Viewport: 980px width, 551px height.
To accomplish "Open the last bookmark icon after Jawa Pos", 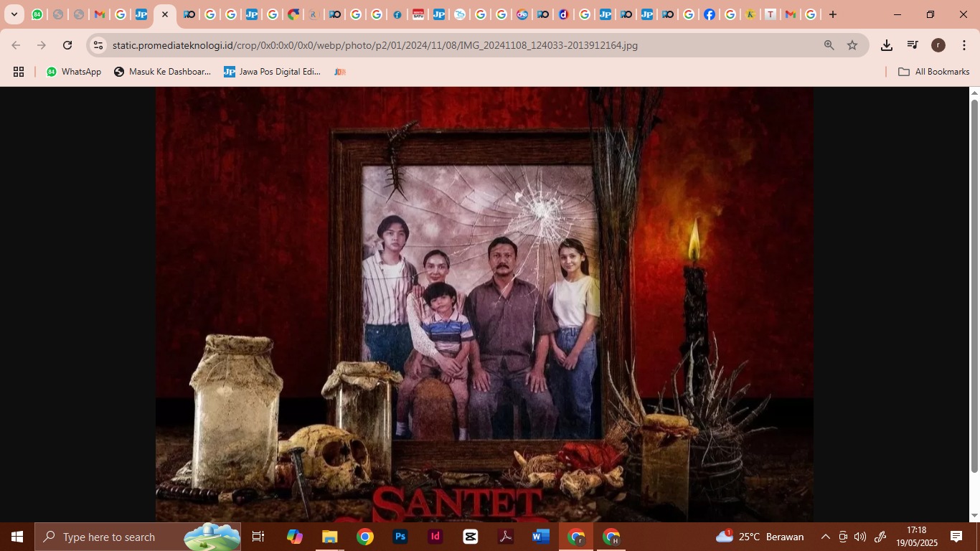I will coord(340,72).
